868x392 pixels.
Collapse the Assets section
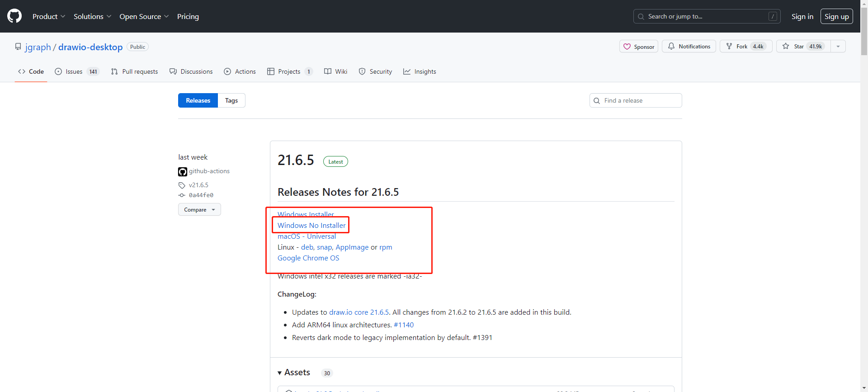tap(294, 373)
